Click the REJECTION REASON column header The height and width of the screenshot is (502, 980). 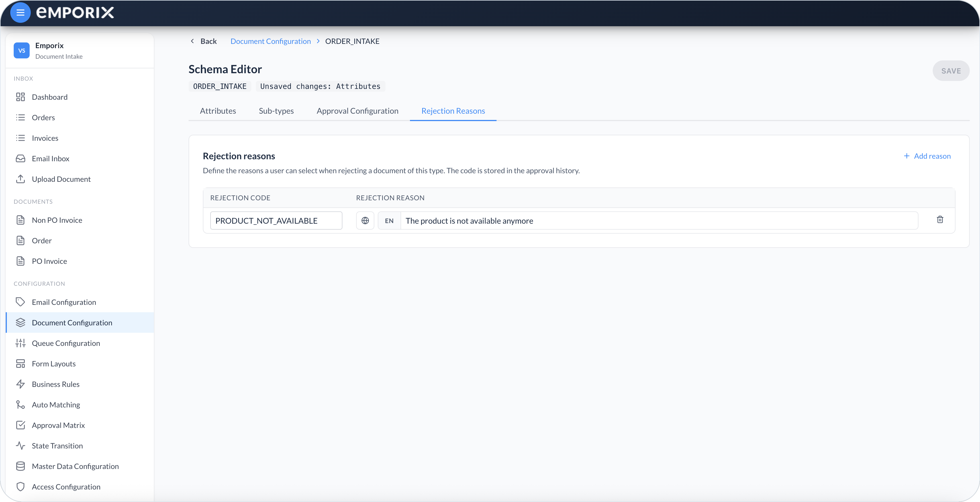coord(390,198)
